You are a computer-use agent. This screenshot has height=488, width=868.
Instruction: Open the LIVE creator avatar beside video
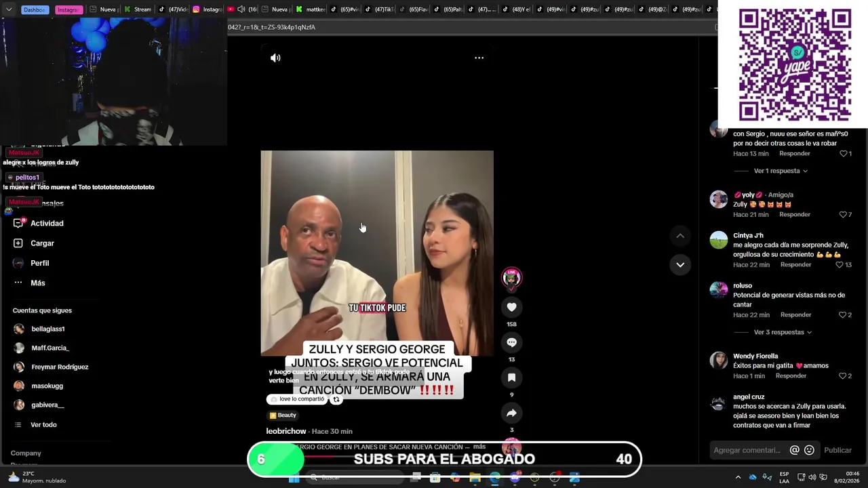click(511, 278)
